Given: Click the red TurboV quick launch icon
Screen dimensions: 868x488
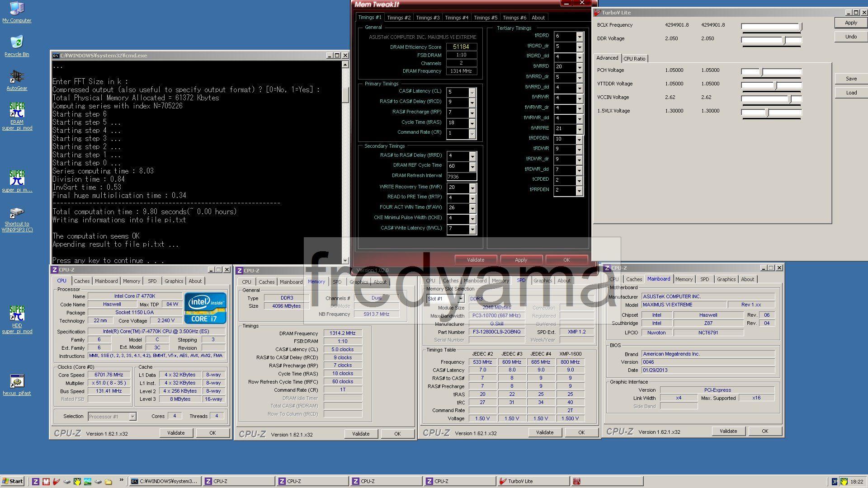Looking at the screenshot, I should coord(57,482).
